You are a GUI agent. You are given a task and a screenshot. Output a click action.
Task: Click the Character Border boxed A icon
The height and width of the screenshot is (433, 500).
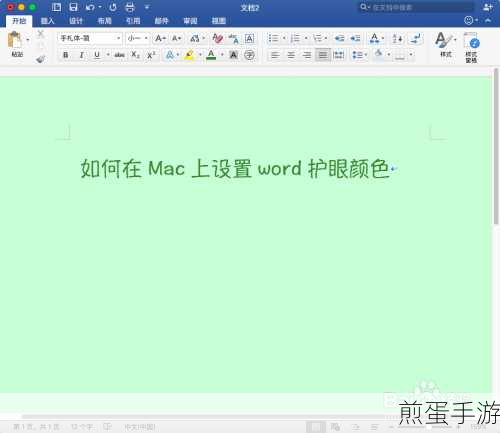[249, 38]
